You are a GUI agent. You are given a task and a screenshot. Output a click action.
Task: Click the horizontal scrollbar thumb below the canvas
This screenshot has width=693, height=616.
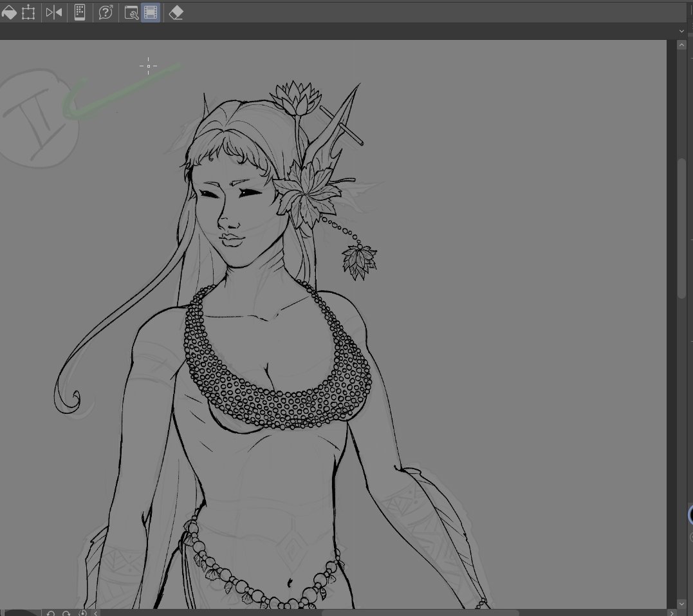420,613
